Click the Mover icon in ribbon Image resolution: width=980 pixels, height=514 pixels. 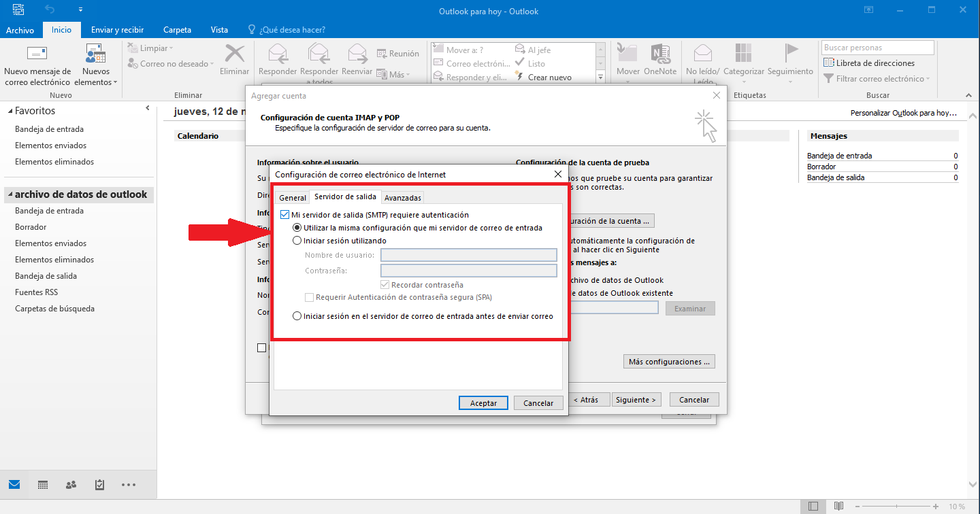[x=627, y=54]
